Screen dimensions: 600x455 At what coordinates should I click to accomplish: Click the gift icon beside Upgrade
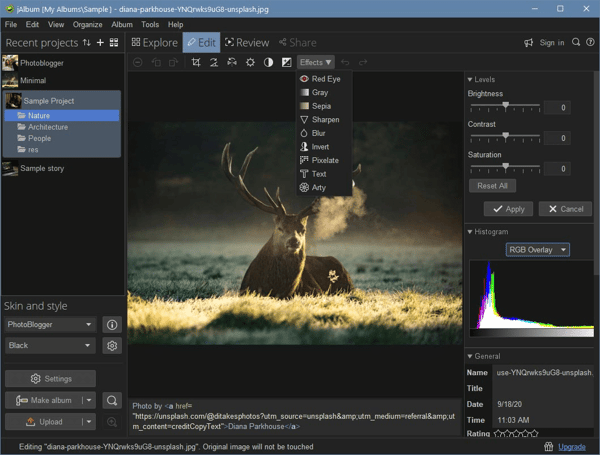[549, 447]
